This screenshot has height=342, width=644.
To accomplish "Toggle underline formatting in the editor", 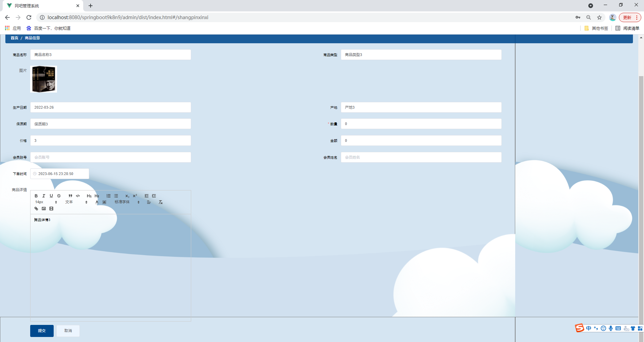I will (x=51, y=196).
